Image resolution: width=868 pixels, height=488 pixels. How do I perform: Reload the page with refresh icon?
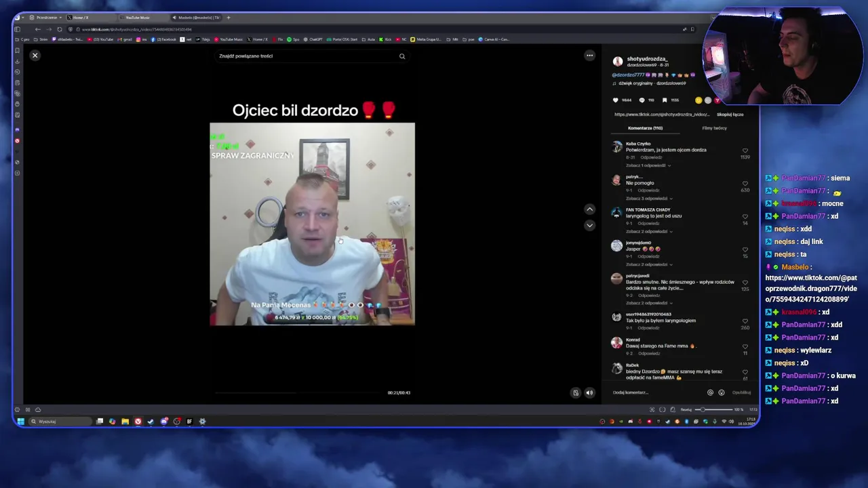[59, 29]
